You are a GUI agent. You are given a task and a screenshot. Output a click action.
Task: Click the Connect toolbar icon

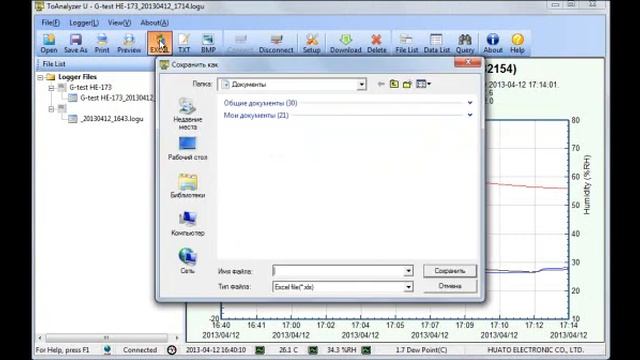pyautogui.click(x=240, y=43)
